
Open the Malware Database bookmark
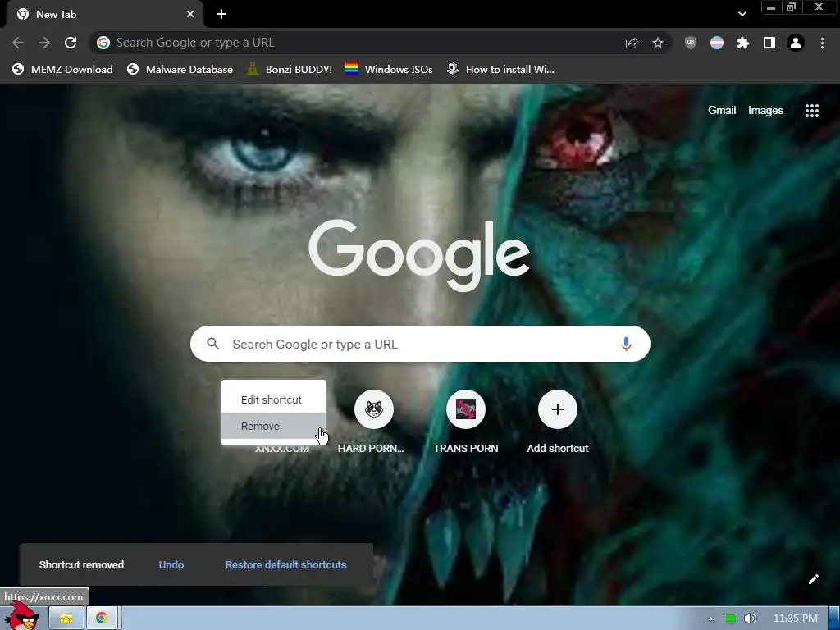click(180, 69)
